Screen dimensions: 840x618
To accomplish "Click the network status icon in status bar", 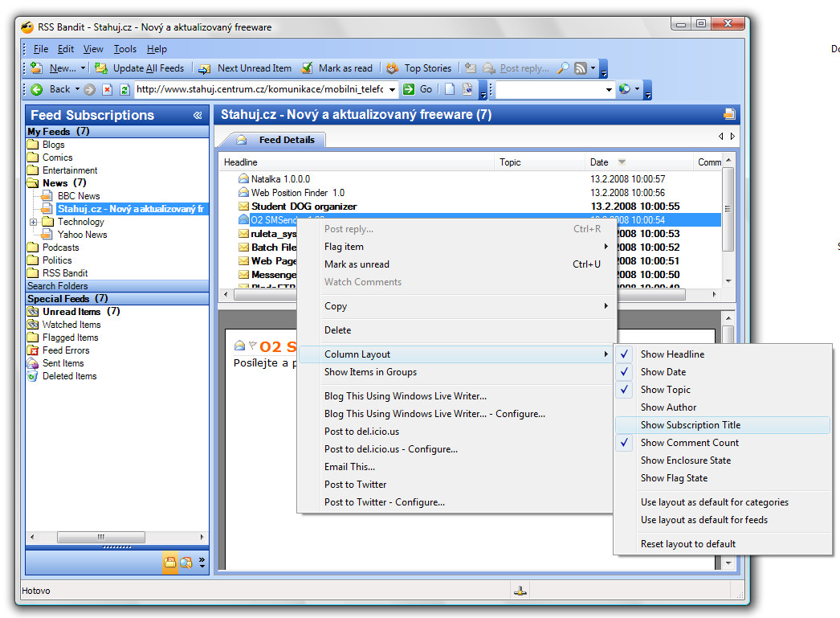I will (520, 591).
